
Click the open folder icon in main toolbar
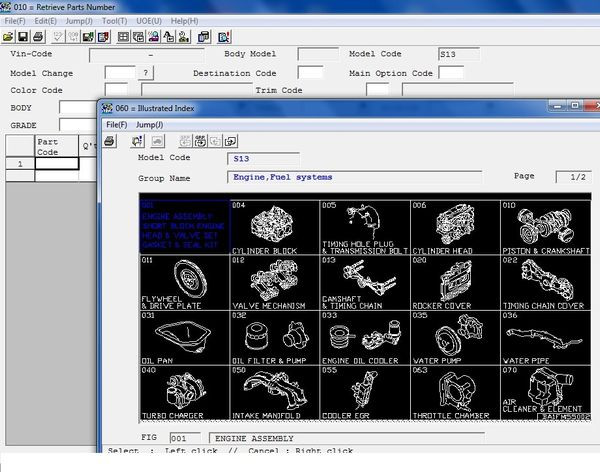[9, 37]
